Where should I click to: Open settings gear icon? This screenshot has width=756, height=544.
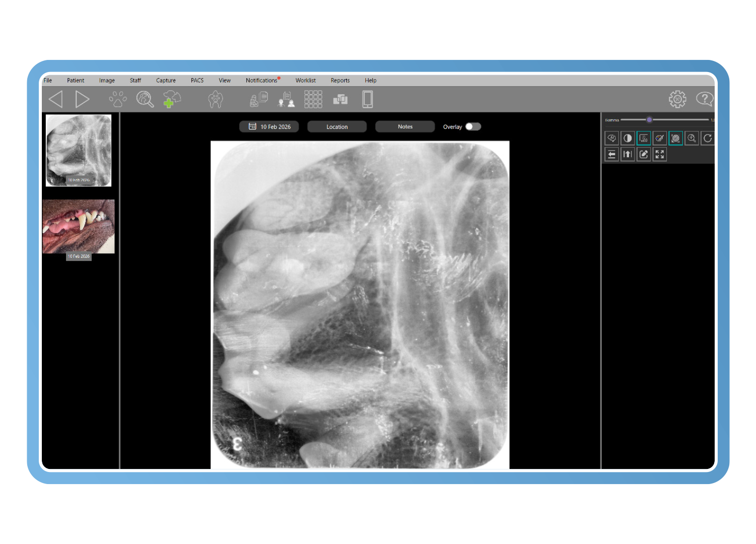click(x=677, y=99)
